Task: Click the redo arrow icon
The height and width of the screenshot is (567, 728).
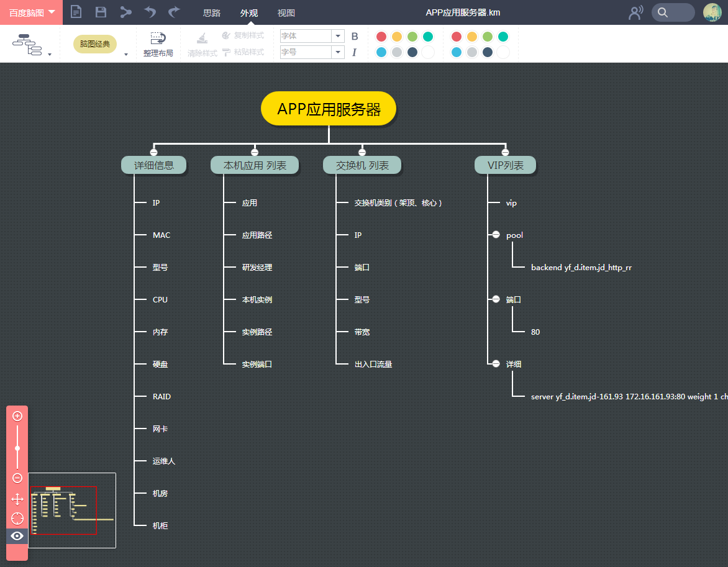Action: click(x=174, y=12)
